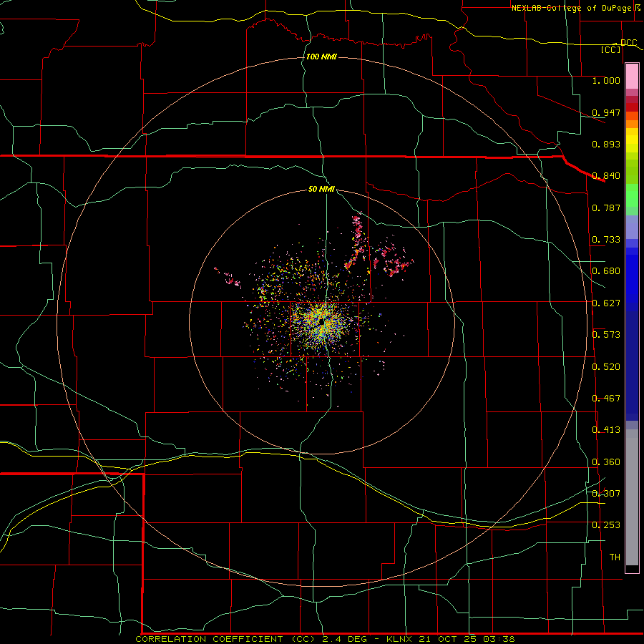Select the 0.467 color scale value
Image resolution: width=644 pixels, height=644 pixels.
coord(606,399)
